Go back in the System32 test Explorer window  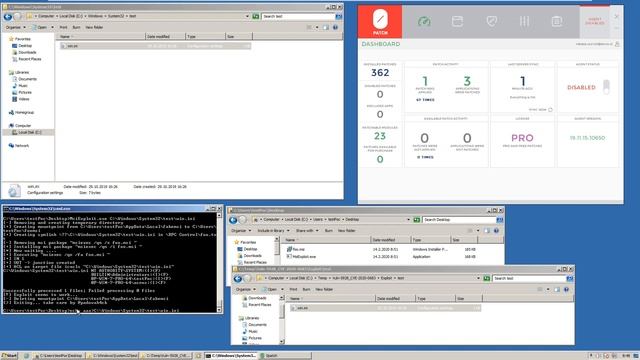[x=8, y=16]
